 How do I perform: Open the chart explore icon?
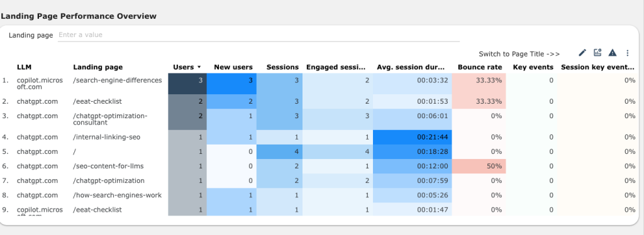597,53
